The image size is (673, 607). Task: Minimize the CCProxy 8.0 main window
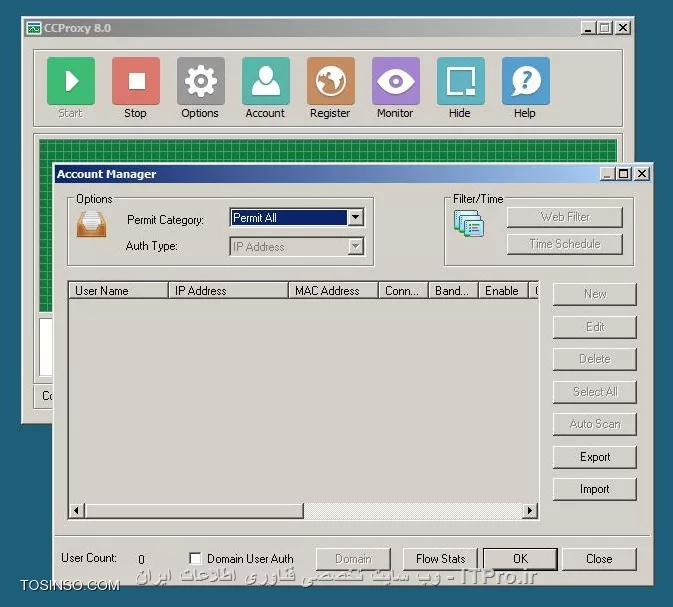[x=588, y=28]
